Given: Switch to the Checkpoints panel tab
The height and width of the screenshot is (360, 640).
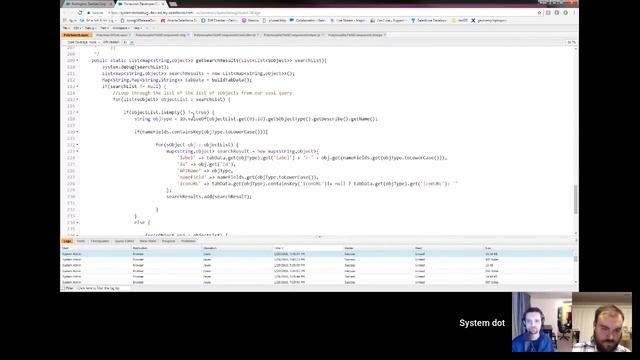Looking at the screenshot, I should tap(100, 241).
